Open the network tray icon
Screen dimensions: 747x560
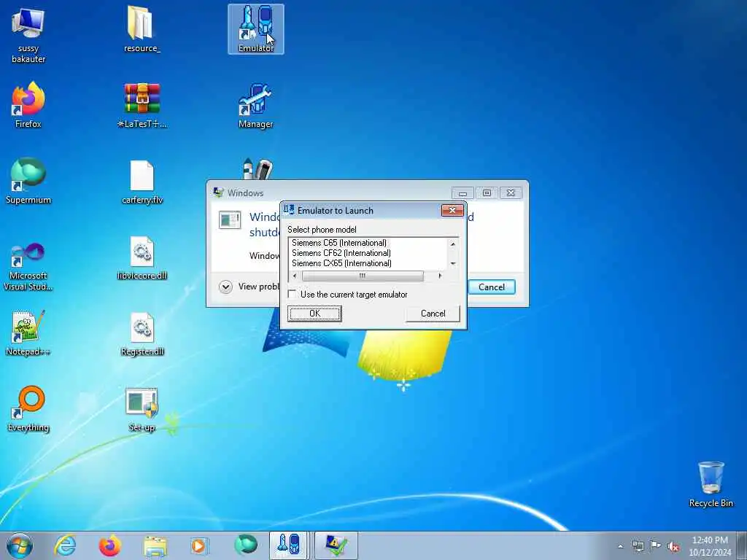coord(638,546)
